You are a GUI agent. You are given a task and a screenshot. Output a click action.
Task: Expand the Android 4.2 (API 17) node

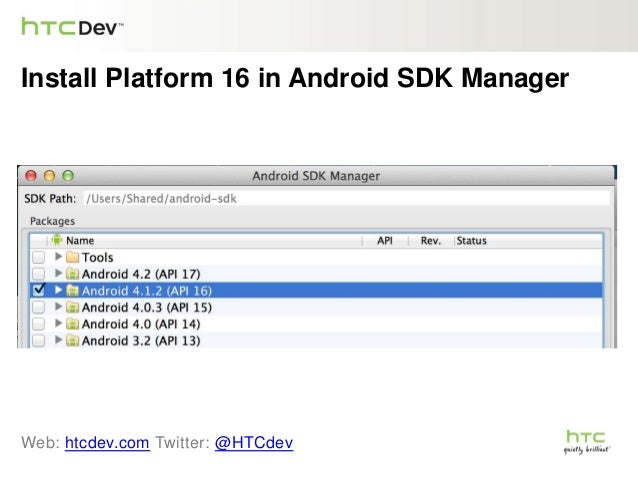tap(58, 273)
